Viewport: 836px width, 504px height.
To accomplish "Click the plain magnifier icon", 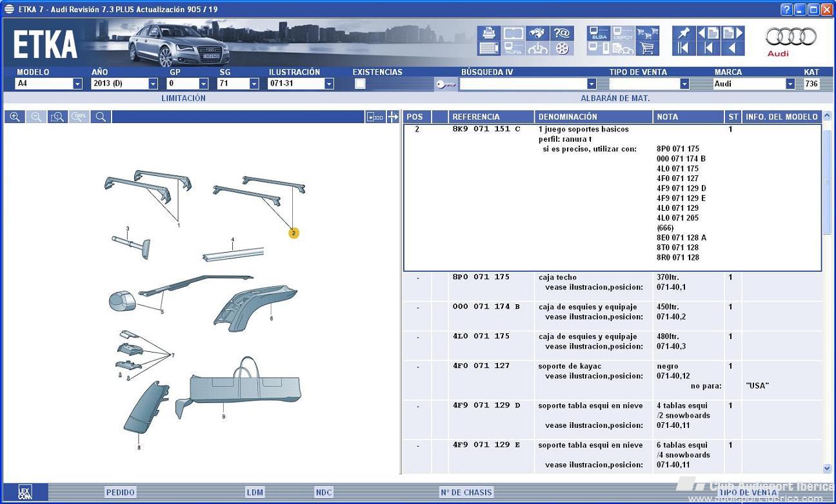I will (x=101, y=117).
